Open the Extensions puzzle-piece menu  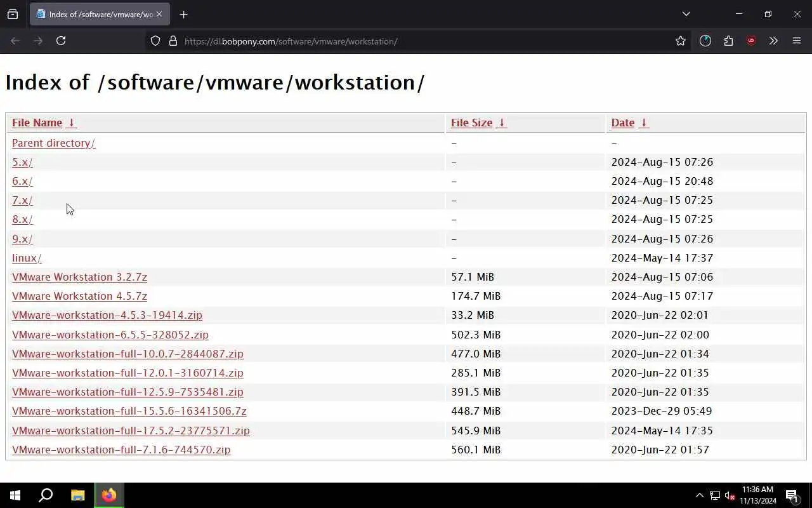(728, 41)
